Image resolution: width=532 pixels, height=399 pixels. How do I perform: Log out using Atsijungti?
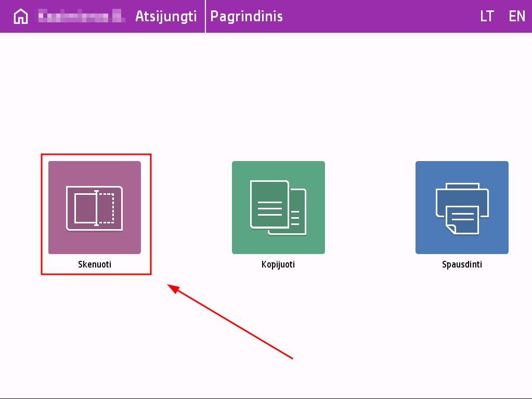coord(166,17)
